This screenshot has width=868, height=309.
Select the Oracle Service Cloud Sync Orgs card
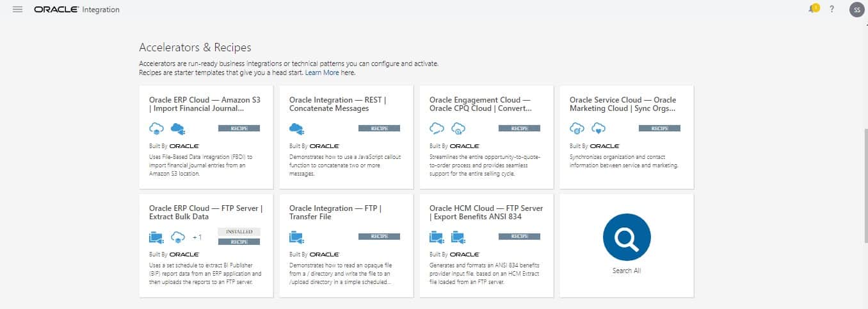click(x=626, y=137)
